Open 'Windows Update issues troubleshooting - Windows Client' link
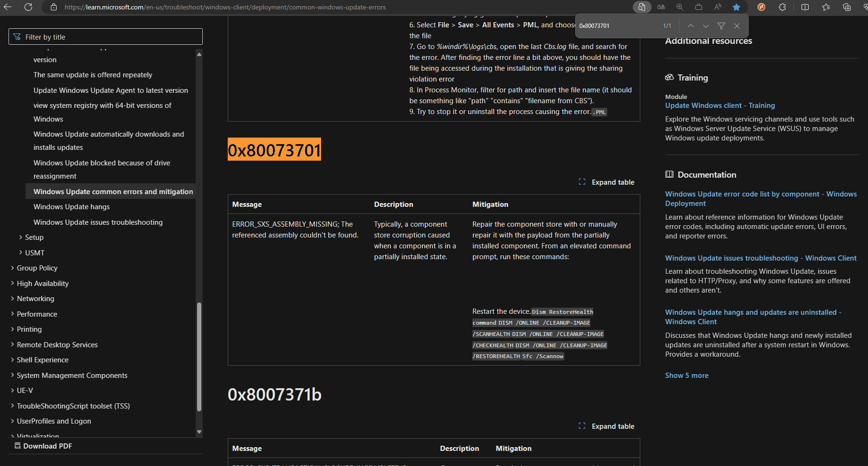The height and width of the screenshot is (466, 868). 761,258
